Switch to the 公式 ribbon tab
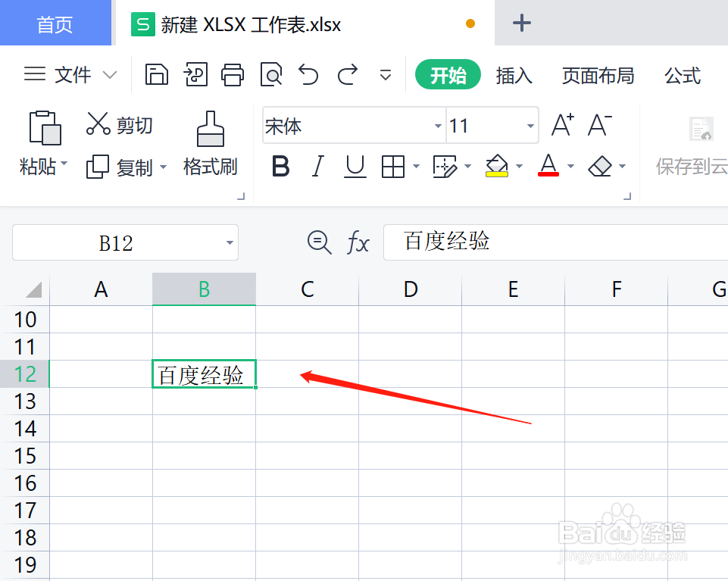 [682, 75]
